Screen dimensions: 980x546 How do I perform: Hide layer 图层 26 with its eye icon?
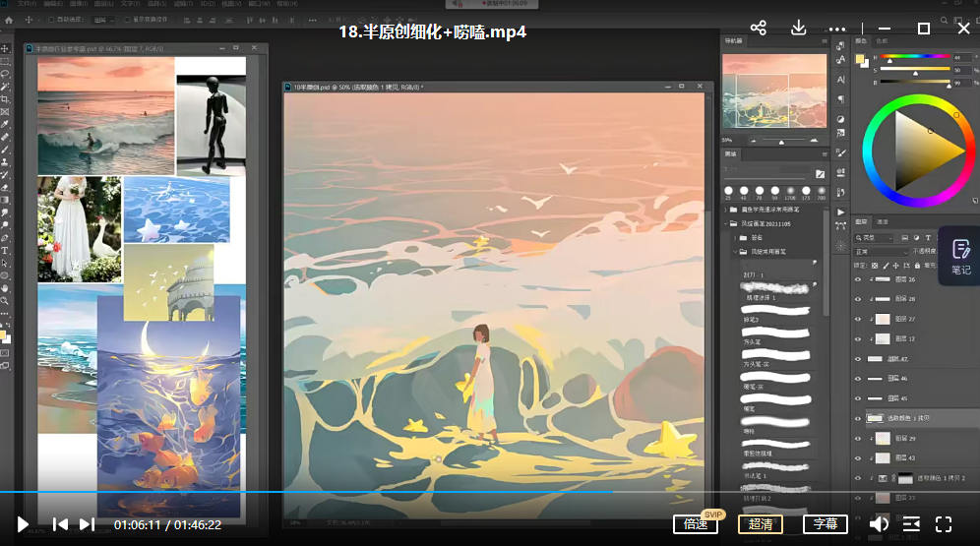click(x=857, y=279)
